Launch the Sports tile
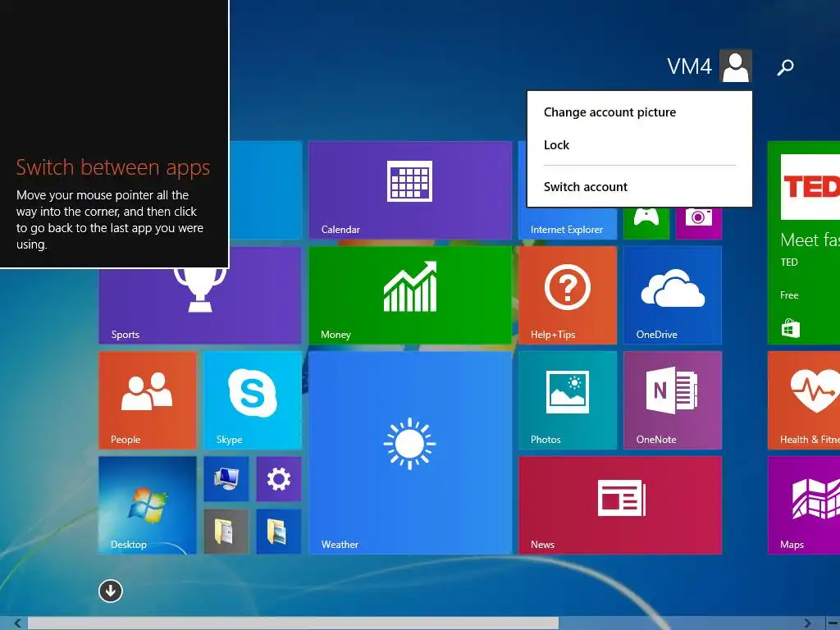 [x=200, y=306]
